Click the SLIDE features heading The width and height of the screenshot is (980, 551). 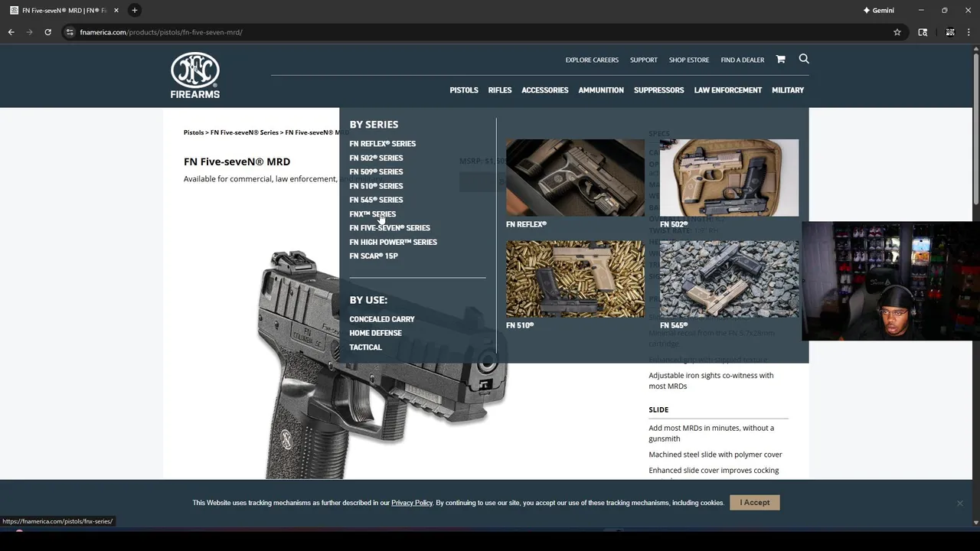658,409
